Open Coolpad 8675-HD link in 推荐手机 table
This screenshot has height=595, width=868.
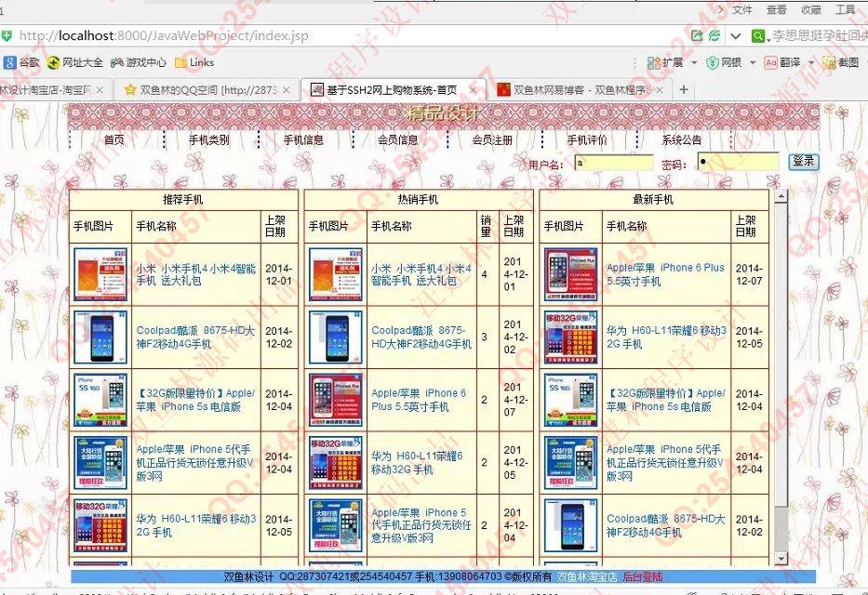click(x=195, y=337)
